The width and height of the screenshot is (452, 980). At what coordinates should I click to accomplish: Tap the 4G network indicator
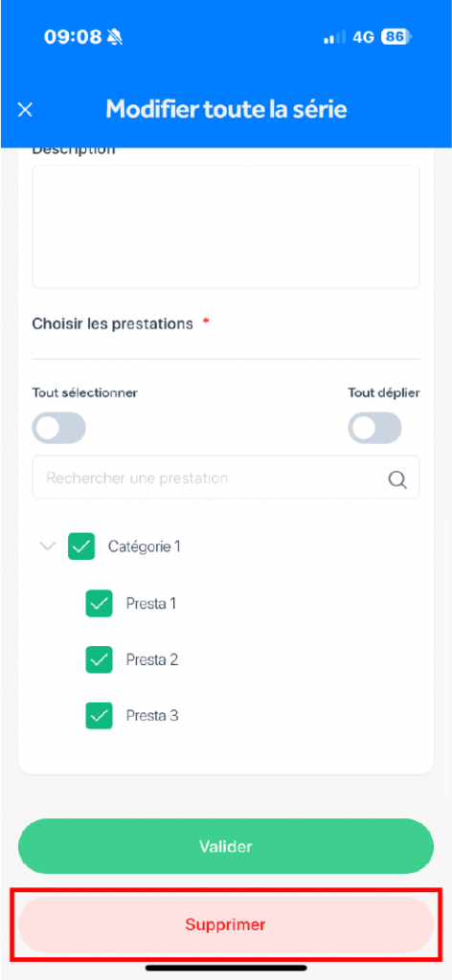[x=363, y=37]
